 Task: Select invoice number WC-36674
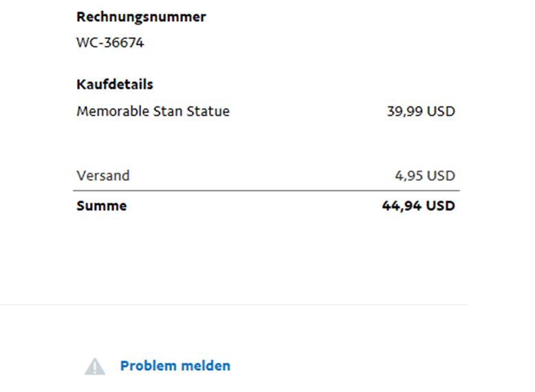point(110,43)
